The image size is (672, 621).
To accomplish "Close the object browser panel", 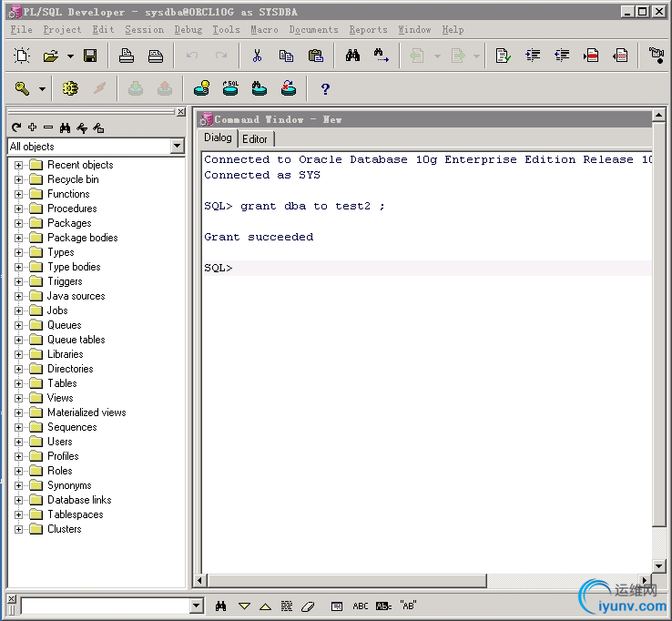I will (181, 112).
